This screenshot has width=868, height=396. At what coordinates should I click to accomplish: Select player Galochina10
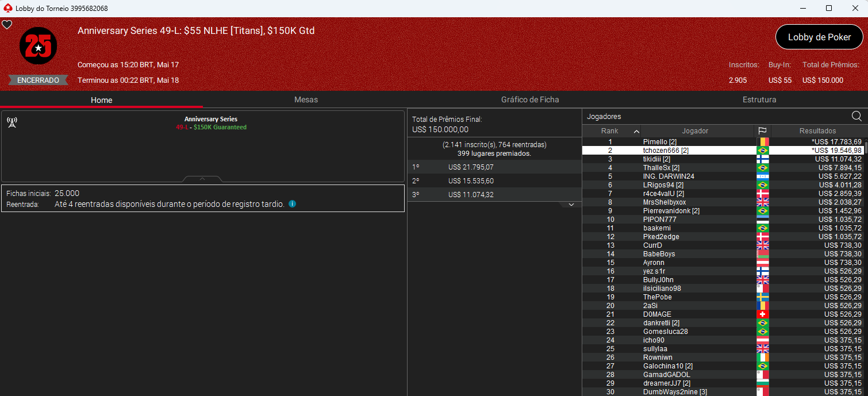723,366
